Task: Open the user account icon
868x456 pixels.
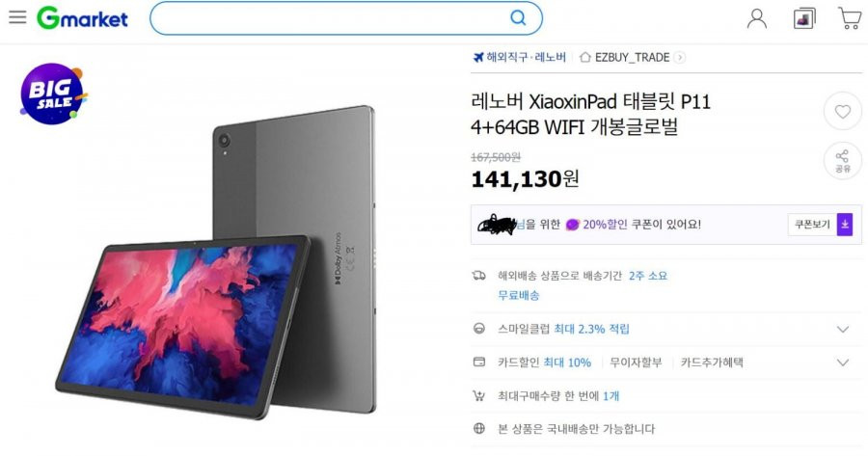Action: point(757,18)
